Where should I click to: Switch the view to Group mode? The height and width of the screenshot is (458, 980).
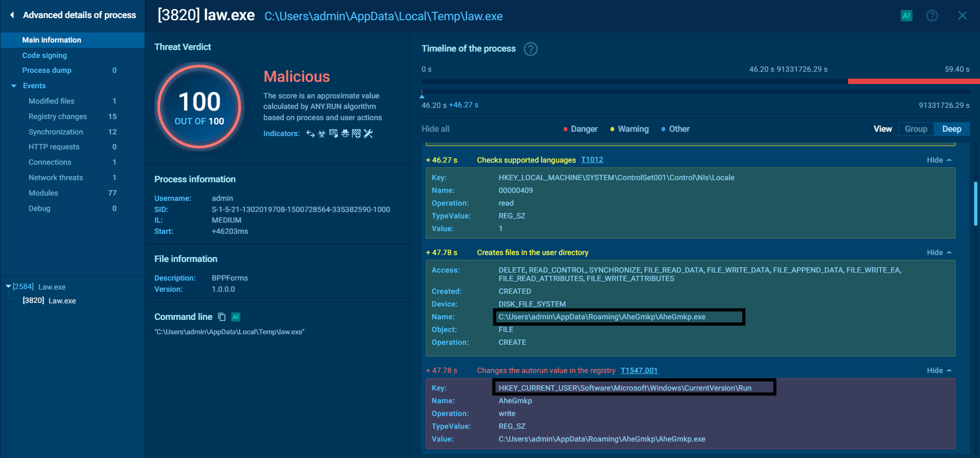(916, 129)
